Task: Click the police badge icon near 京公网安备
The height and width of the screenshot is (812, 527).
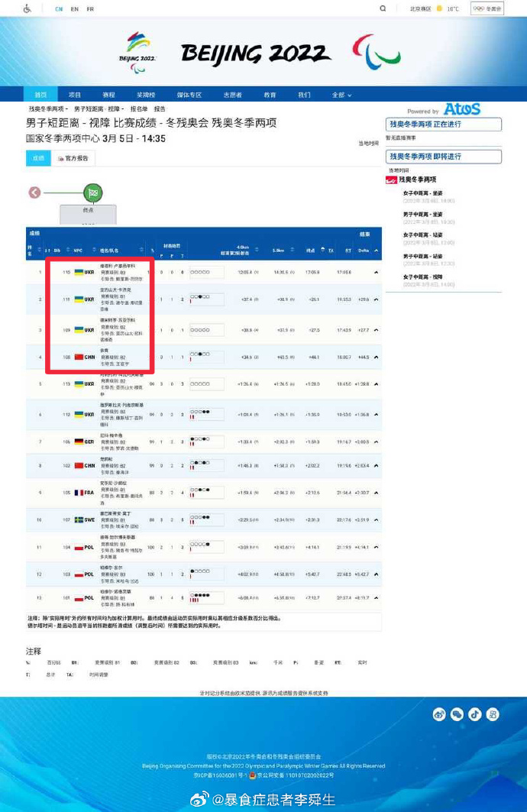Action: click(253, 775)
